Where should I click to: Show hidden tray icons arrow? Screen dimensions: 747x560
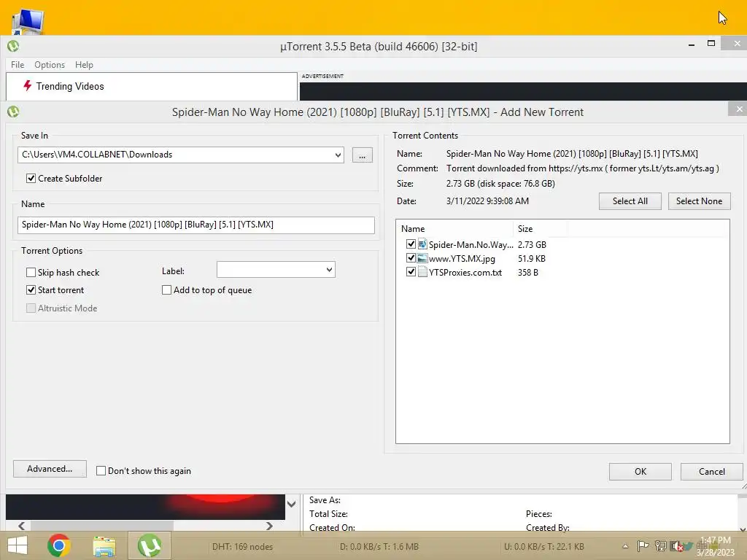pos(625,546)
